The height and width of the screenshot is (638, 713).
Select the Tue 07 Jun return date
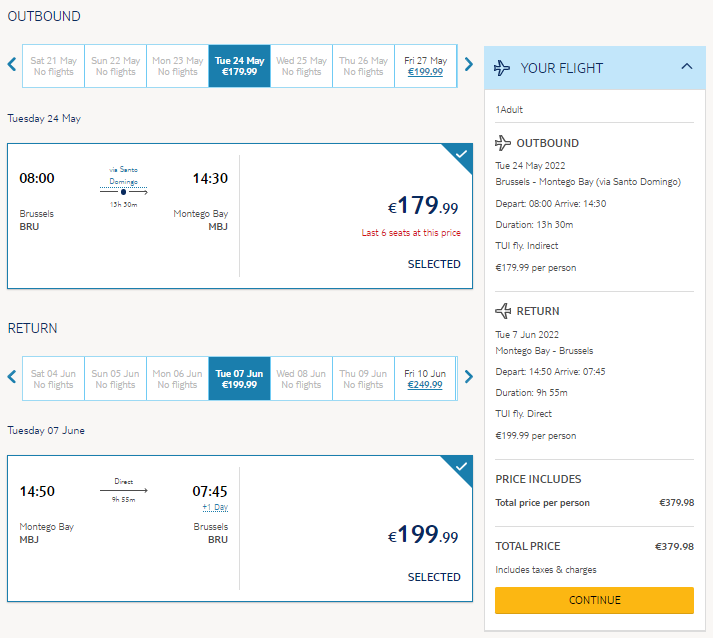coord(240,378)
